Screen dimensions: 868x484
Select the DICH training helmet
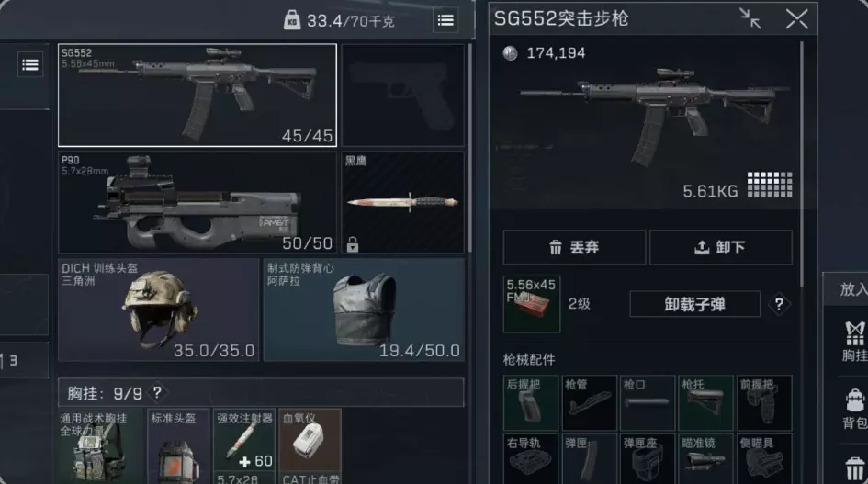[158, 310]
